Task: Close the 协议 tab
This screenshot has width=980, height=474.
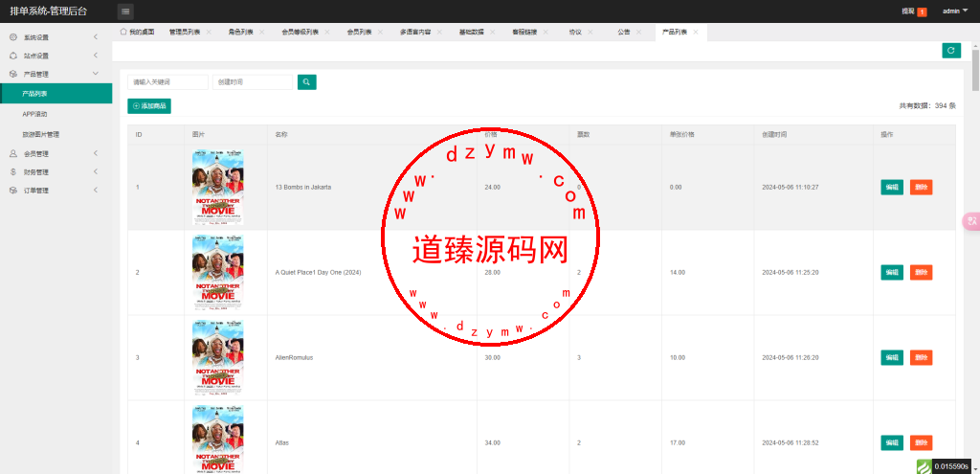Action: click(x=590, y=32)
